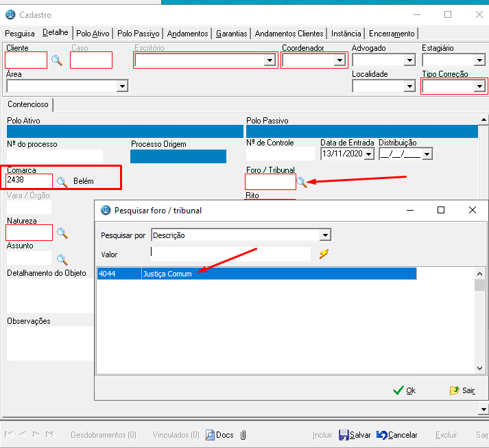Image resolution: width=489 pixels, height=448 pixels.
Task: Minimize the Pesquisar foro / tribunal dialog
Action: coord(410,210)
